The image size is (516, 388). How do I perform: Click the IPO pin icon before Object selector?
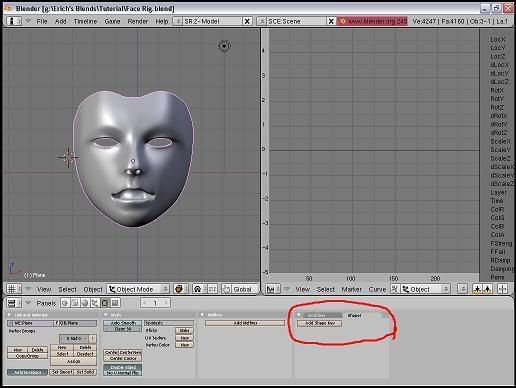click(x=395, y=289)
